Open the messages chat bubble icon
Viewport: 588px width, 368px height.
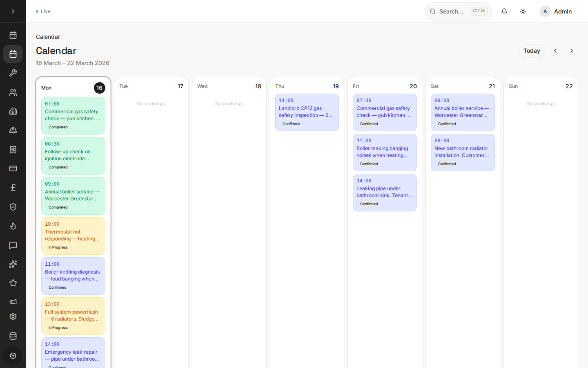13,245
